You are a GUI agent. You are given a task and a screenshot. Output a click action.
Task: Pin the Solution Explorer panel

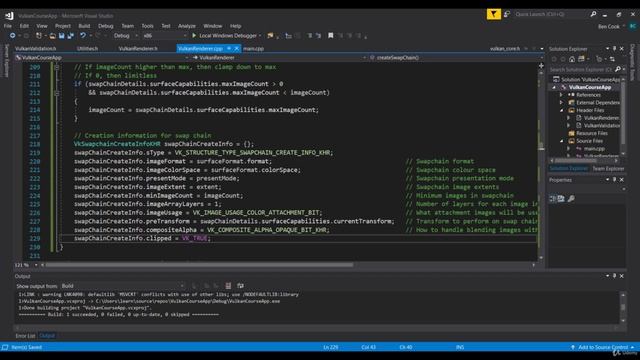pos(614,49)
